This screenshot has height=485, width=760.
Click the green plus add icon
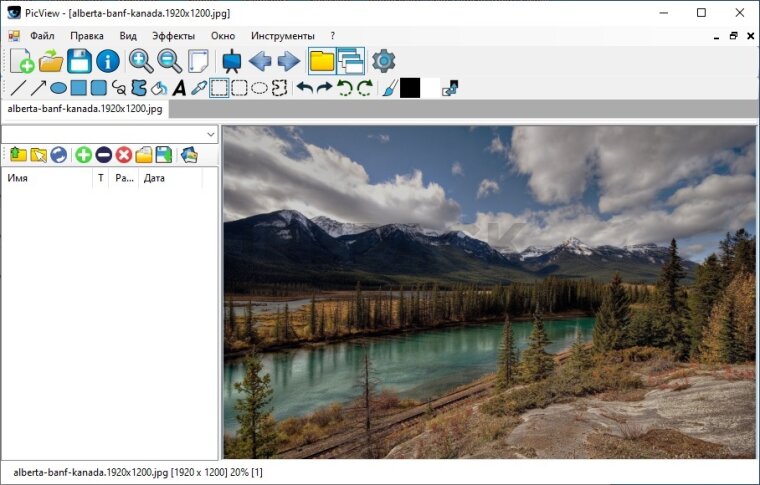[x=83, y=154]
